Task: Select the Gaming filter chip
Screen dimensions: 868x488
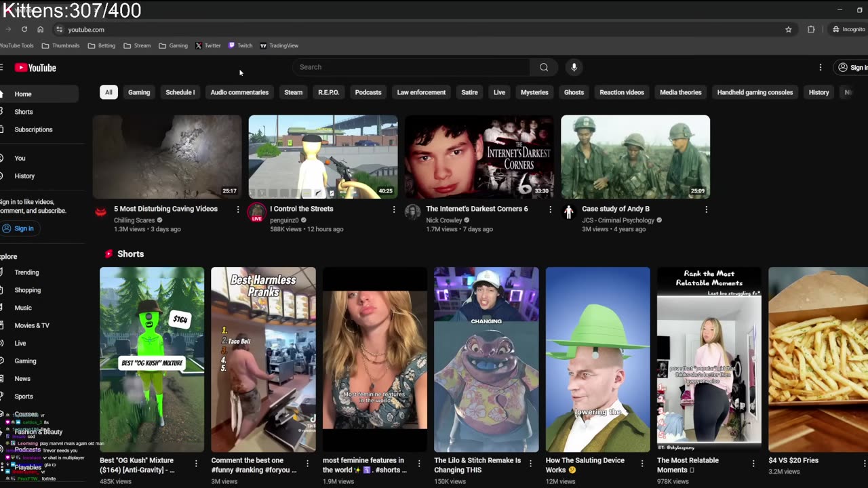Action: [139, 92]
